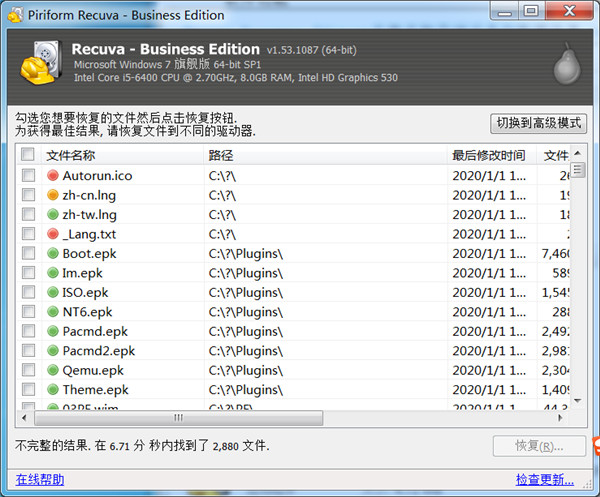Check the box for _Lang.txt

pos(28,234)
